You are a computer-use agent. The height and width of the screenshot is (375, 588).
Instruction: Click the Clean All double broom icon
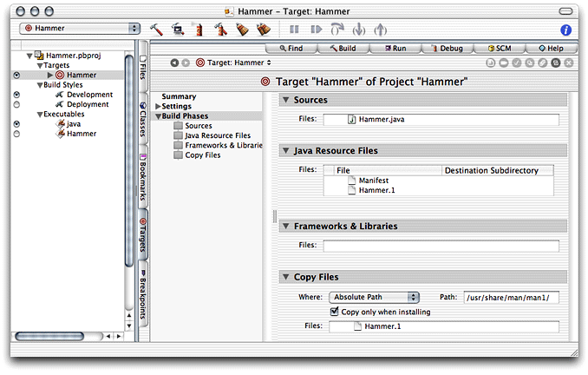tap(264, 30)
